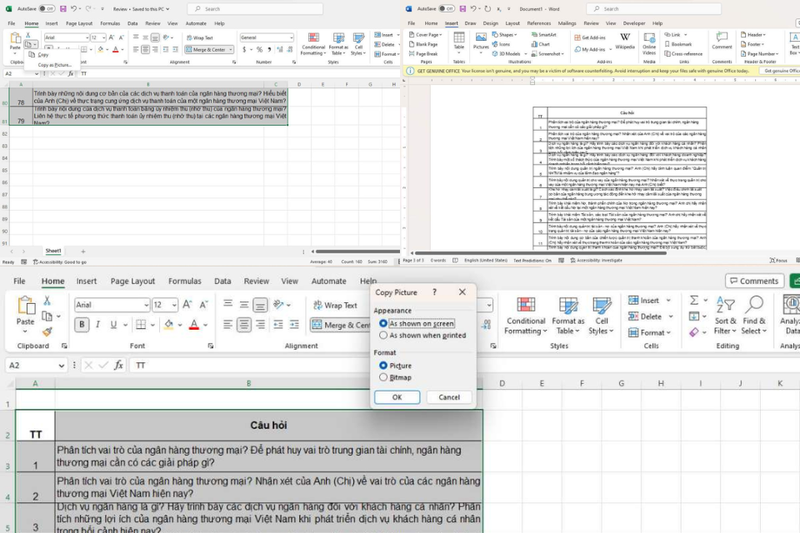Click Cancel in the Copy Picture dialog
The height and width of the screenshot is (533, 800).
[x=449, y=397]
